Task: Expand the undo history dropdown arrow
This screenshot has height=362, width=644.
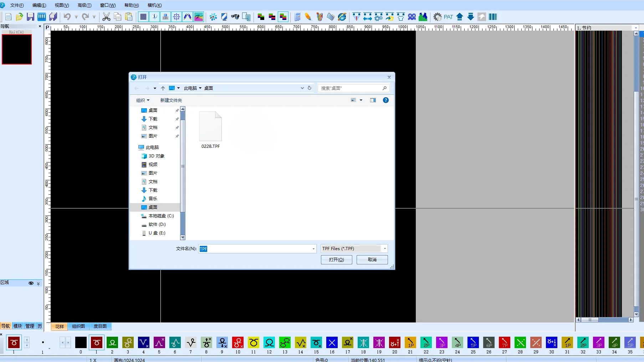Action: (76, 17)
